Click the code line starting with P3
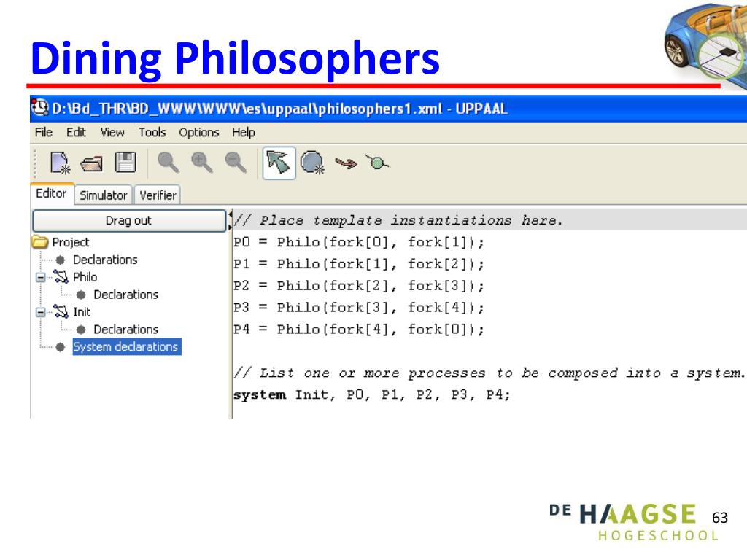 359,308
